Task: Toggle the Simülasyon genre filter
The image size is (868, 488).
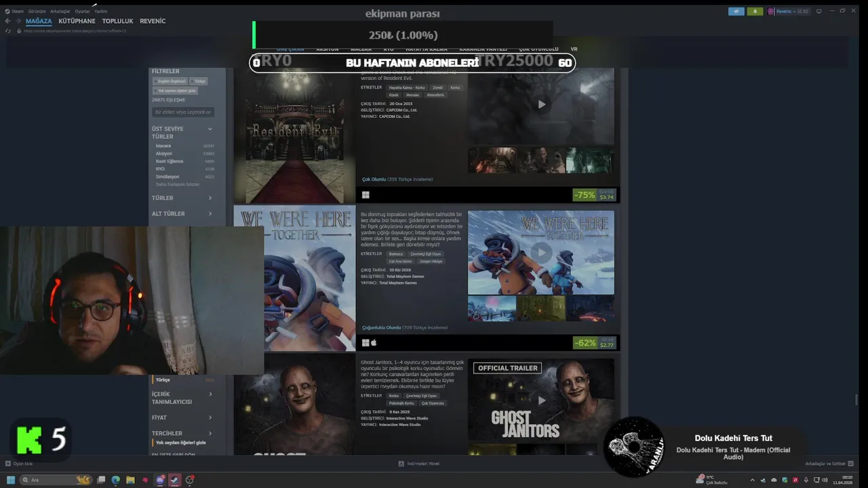Action: (184, 176)
